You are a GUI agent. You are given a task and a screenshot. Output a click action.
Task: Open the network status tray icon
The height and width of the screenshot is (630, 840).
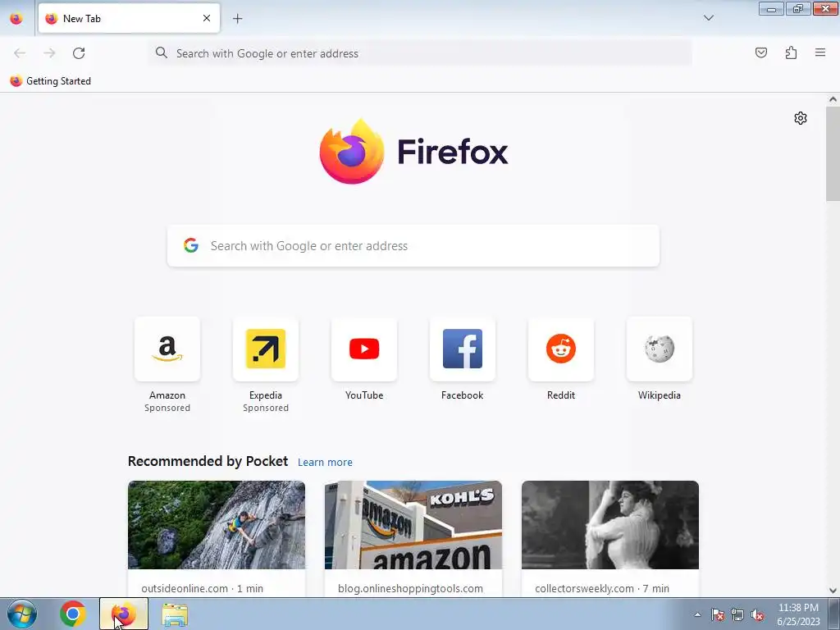tap(737, 614)
